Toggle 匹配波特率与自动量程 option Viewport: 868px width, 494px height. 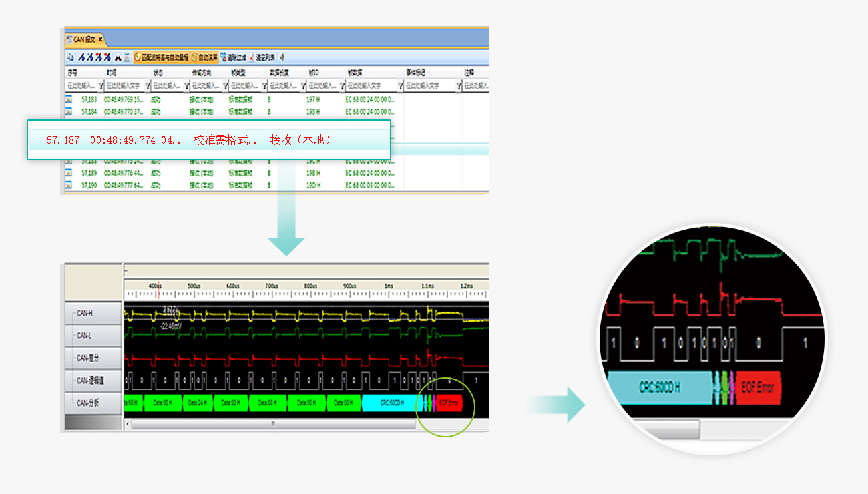[x=162, y=57]
